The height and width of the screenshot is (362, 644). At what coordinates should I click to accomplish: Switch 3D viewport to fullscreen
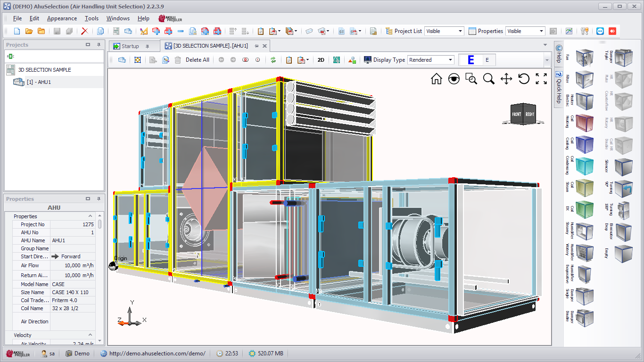[541, 79]
